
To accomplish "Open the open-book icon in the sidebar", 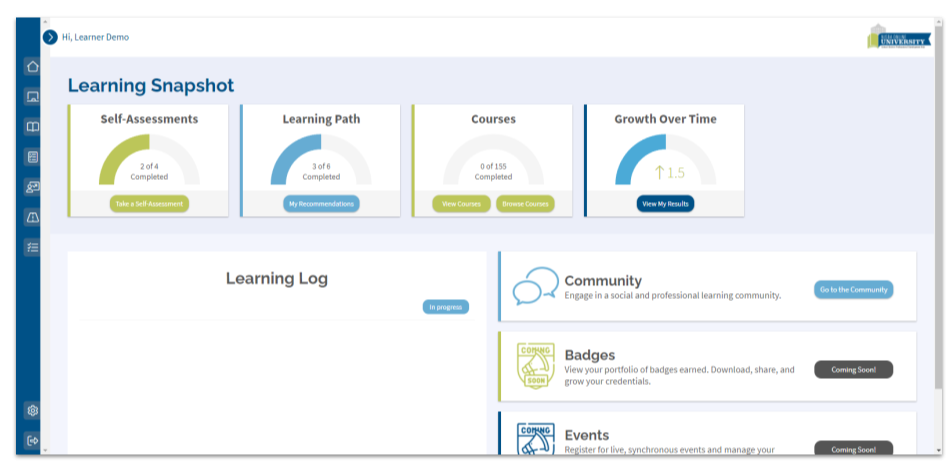I will [33, 127].
